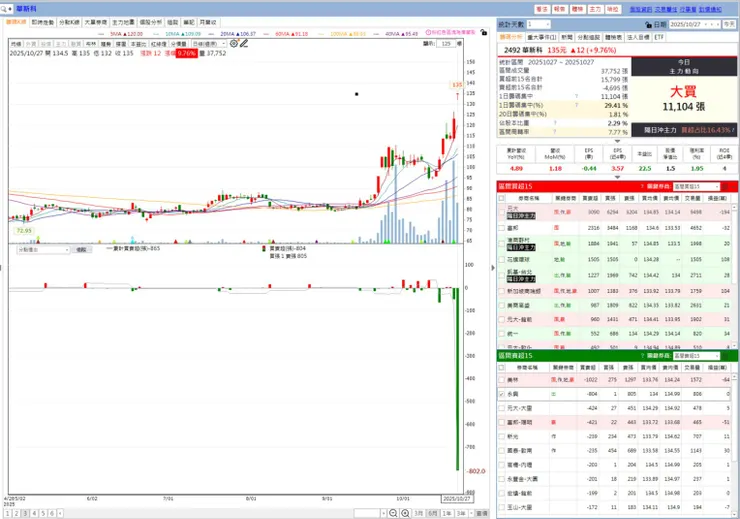Screen dimensions: 740x519
Task: Tick select-all checkbox in buyers table header
Action: [x=502, y=199]
